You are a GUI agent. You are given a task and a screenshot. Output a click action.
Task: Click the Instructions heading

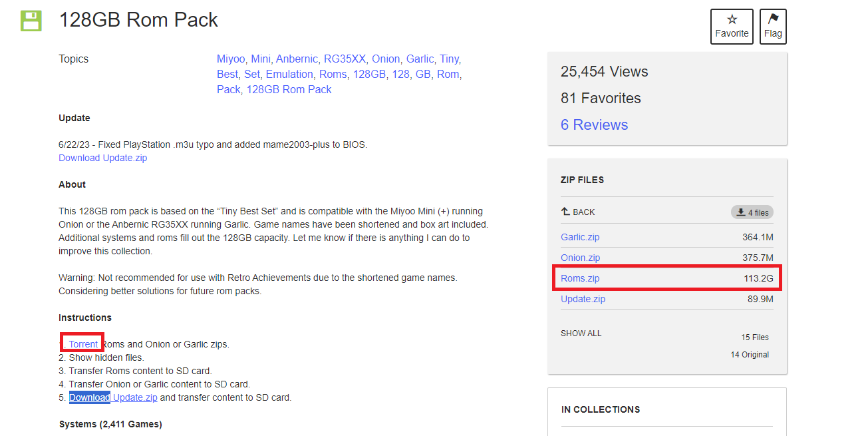85,318
